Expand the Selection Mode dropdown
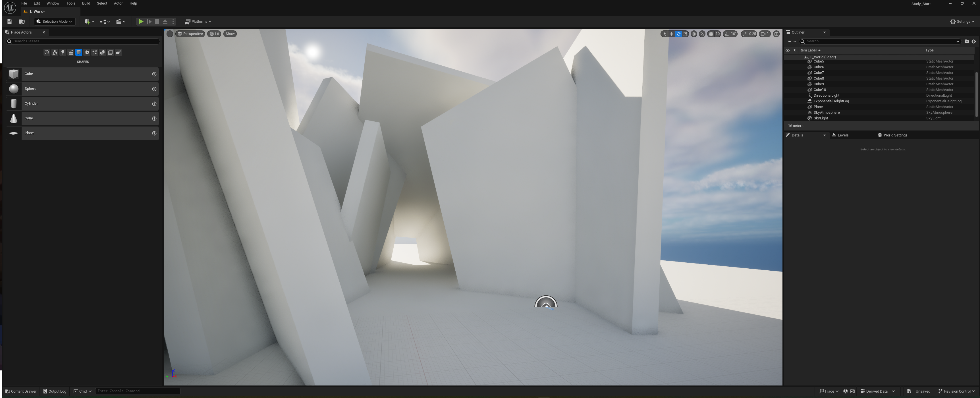The height and width of the screenshot is (398, 980). 54,22
